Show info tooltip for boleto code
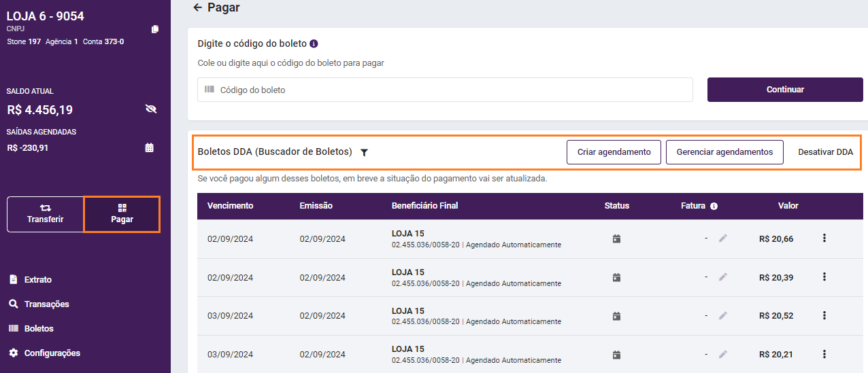868x373 pixels. pyautogui.click(x=314, y=43)
